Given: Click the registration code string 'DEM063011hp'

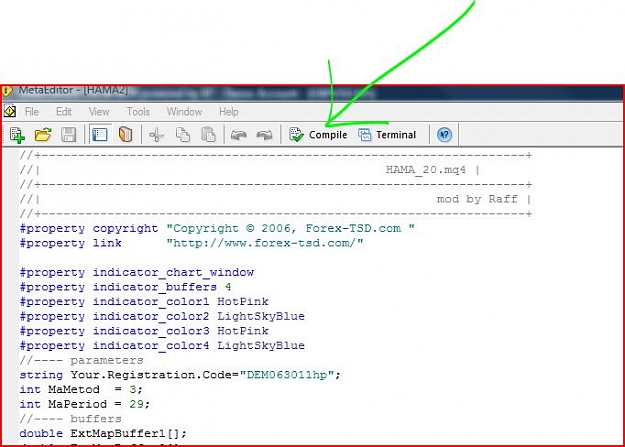Looking at the screenshot, I should pyautogui.click(x=287, y=375).
